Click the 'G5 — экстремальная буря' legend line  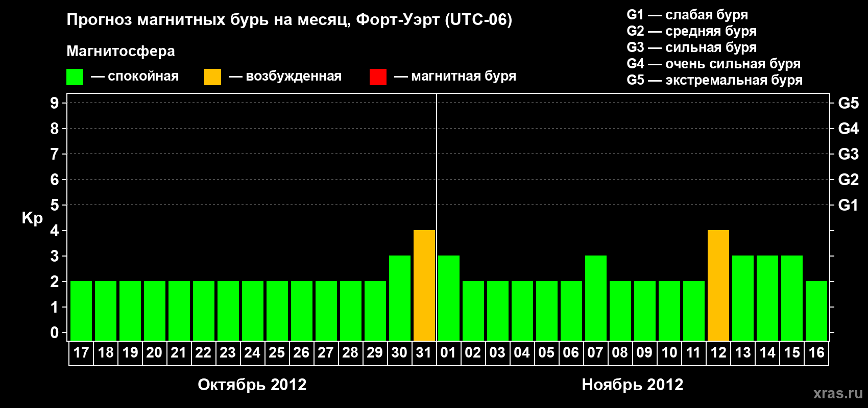click(715, 80)
